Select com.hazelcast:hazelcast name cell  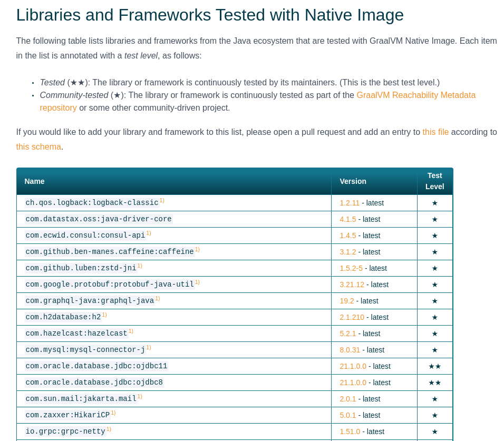click(174, 334)
